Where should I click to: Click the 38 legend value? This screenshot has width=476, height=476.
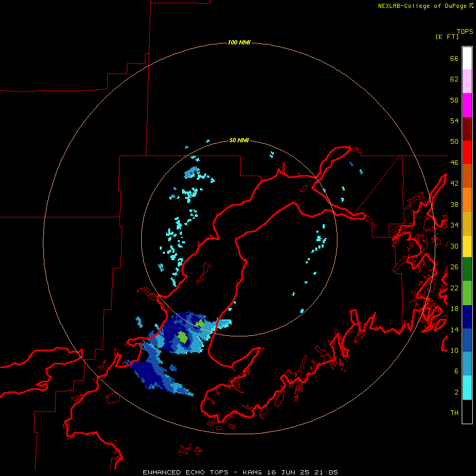(x=454, y=205)
